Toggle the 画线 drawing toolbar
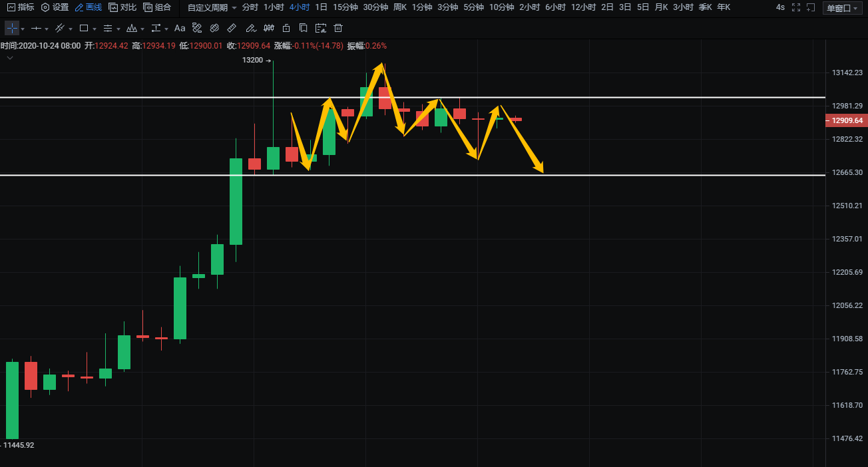The width and height of the screenshot is (868, 467). (x=89, y=7)
